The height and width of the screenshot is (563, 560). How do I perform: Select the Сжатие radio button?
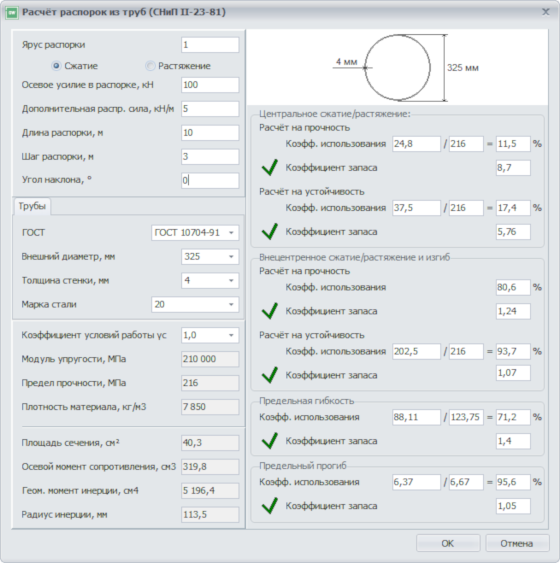(56, 66)
